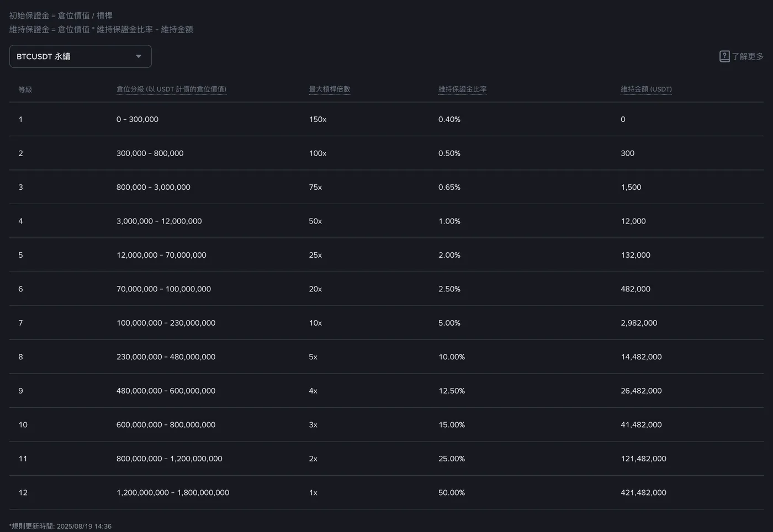Click the 4x leverage value

(313, 391)
